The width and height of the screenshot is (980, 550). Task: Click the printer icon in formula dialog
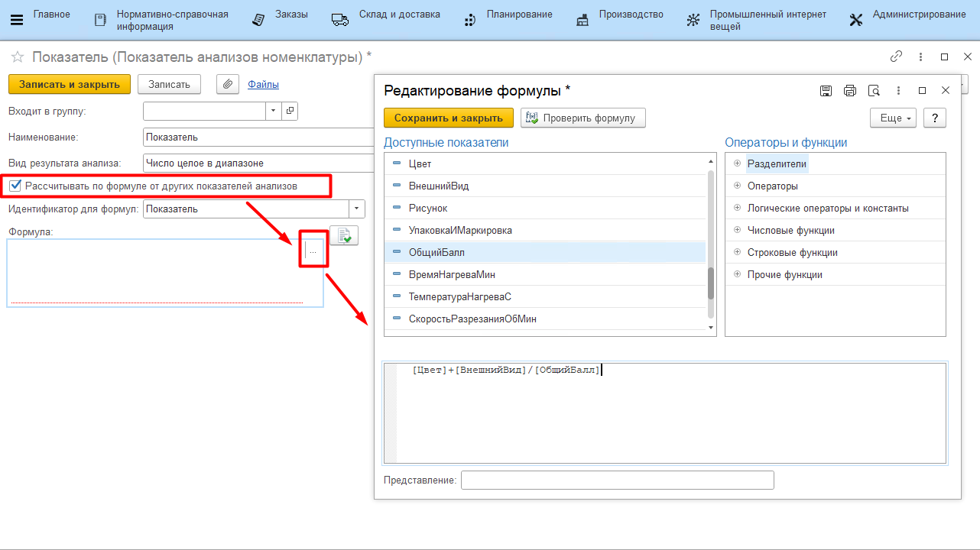850,91
